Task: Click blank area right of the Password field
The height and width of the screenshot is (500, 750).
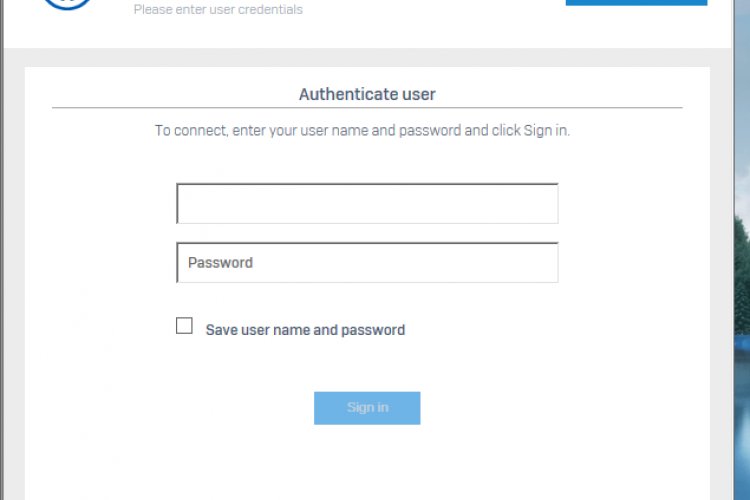Action: pos(630,263)
